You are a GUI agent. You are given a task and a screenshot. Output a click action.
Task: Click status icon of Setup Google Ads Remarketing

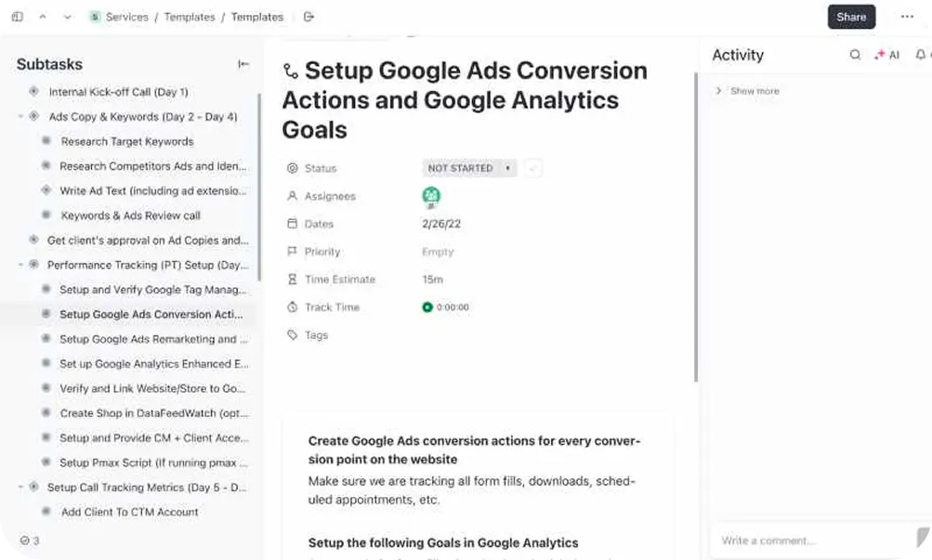[46, 338]
